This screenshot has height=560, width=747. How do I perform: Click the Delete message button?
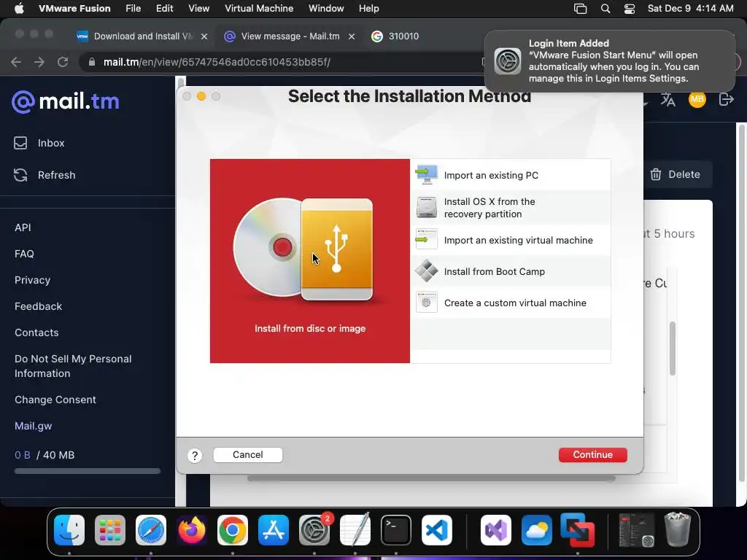676,174
